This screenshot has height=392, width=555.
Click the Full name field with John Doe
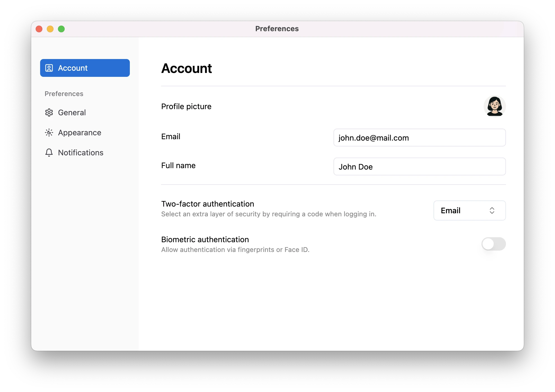pyautogui.click(x=419, y=166)
